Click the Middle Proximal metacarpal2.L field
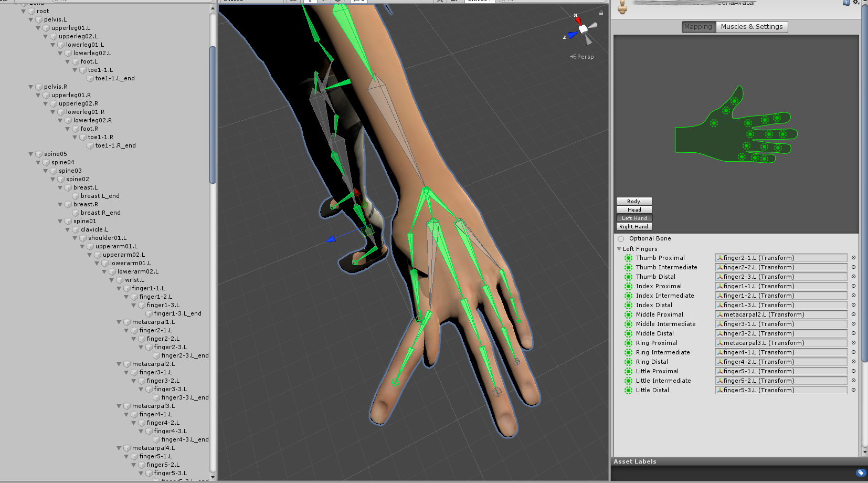Viewport: 868px width, 483px height. pos(781,314)
